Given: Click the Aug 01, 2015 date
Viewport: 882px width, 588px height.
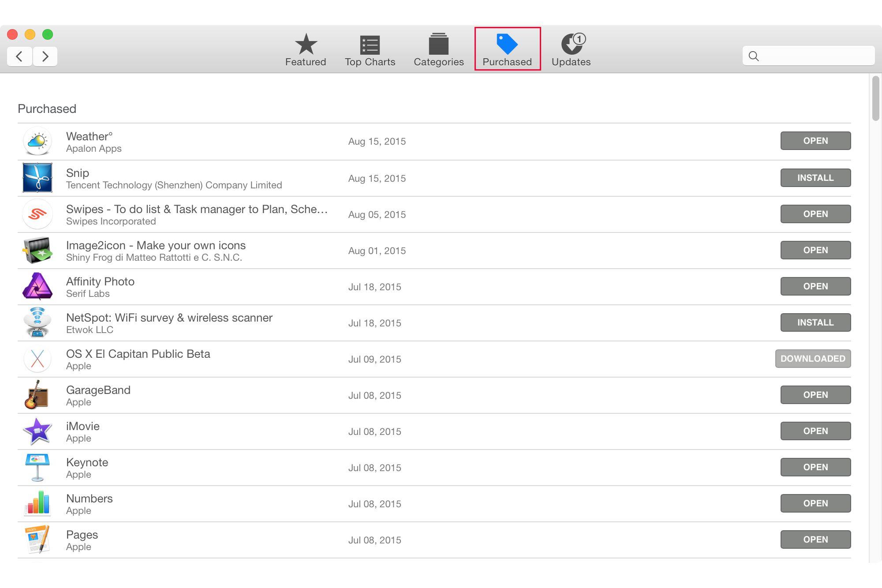Looking at the screenshot, I should (377, 251).
